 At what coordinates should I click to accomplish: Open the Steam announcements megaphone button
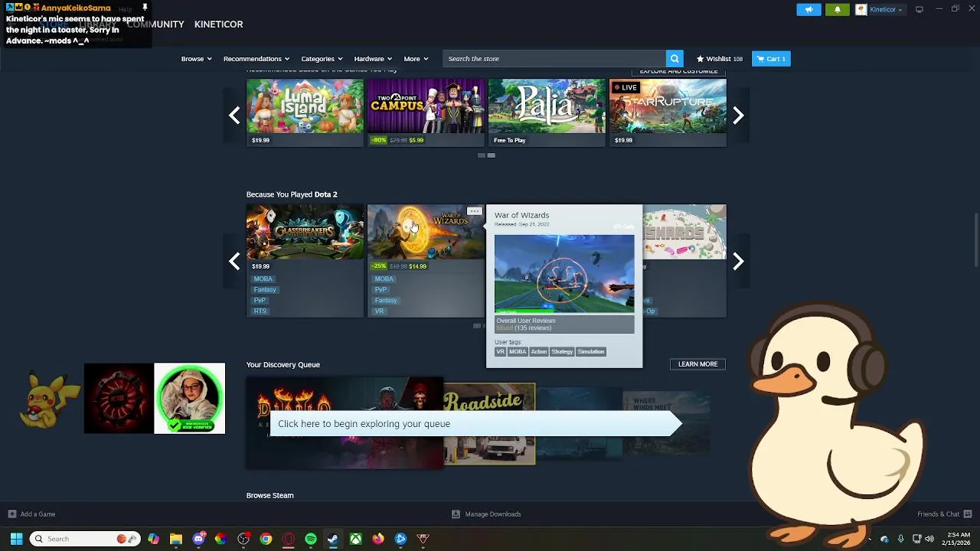[808, 9]
